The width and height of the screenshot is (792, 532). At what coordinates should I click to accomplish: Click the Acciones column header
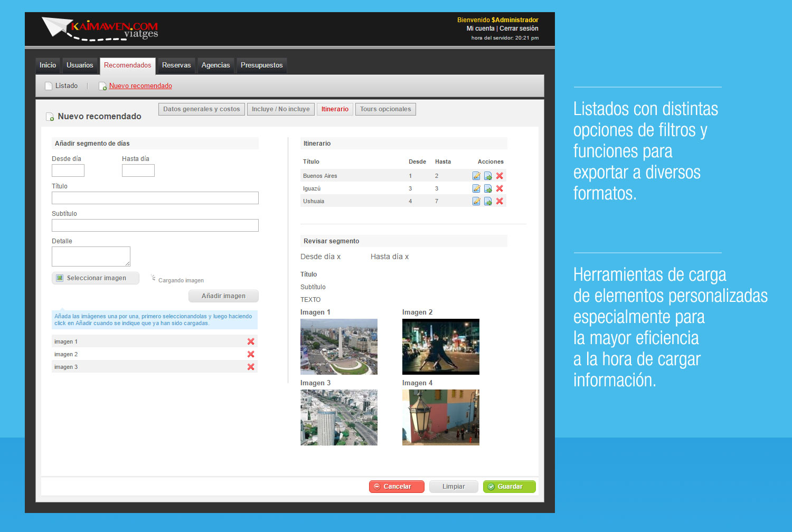[x=491, y=161]
